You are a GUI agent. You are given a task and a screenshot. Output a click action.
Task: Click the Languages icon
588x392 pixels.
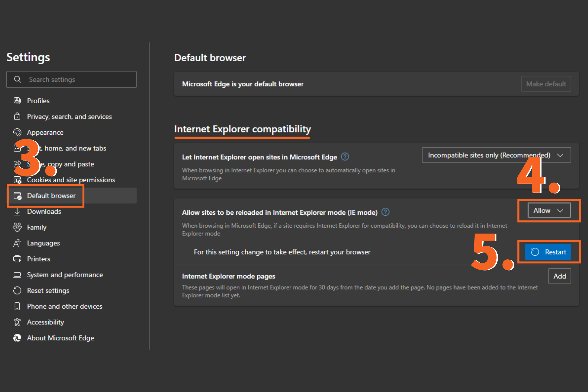pos(17,243)
